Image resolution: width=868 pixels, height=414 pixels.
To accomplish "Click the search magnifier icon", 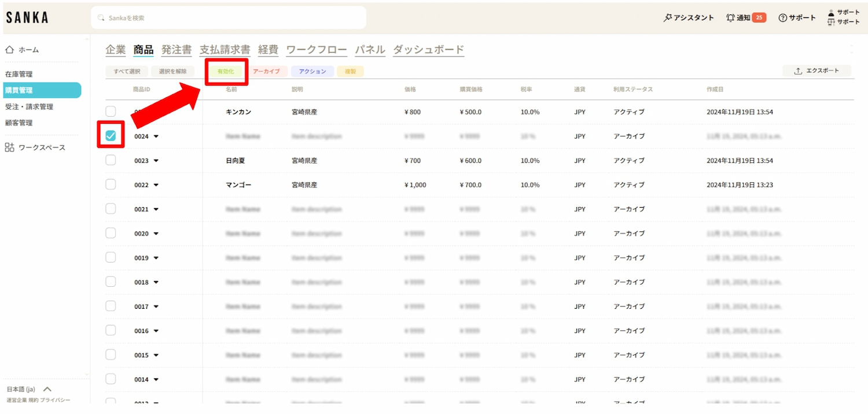I will pos(102,18).
